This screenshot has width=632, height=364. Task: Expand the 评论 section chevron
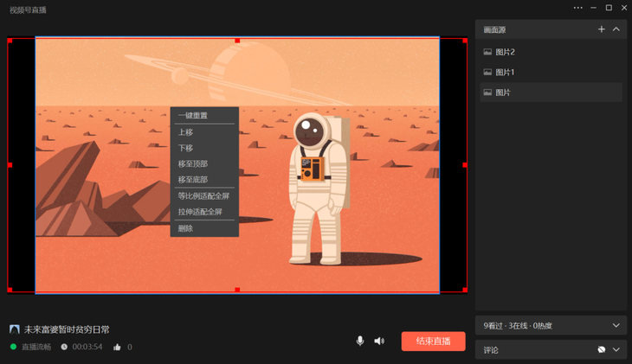pos(616,349)
